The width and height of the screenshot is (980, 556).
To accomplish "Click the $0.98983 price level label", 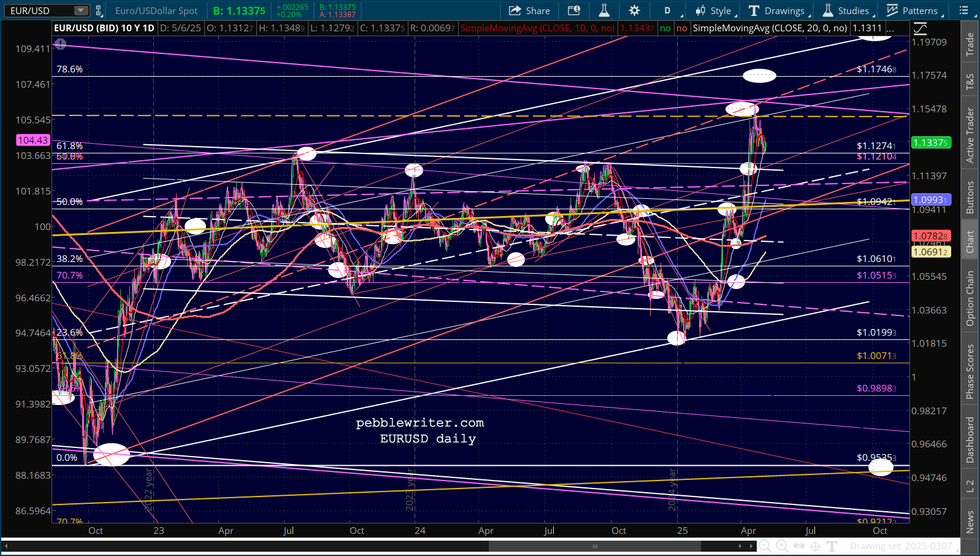I will pos(876,388).
